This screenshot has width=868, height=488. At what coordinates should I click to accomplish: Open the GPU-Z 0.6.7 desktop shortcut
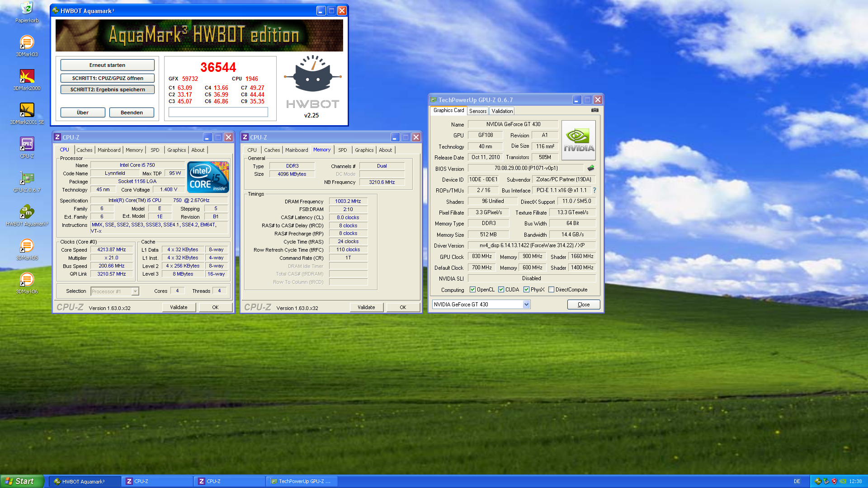pos(27,182)
